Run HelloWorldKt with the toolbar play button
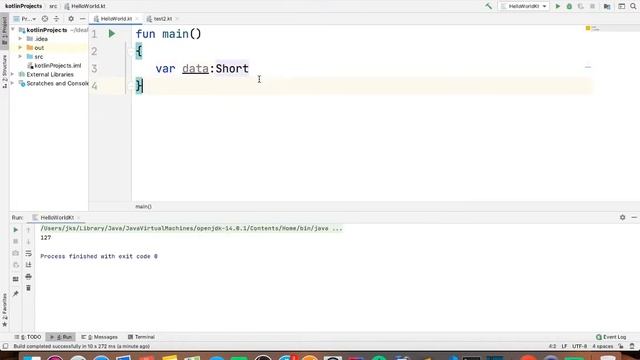This screenshot has height=360, width=640. tap(558, 6)
